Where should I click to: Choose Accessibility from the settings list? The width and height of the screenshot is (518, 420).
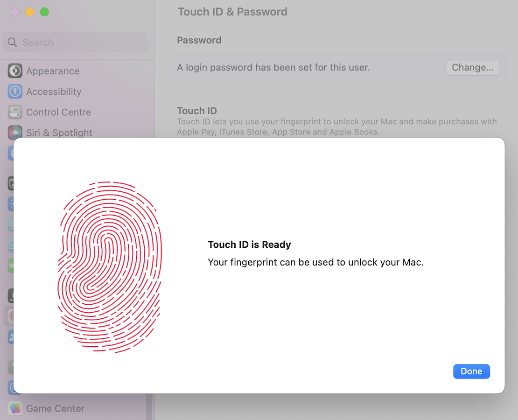[x=54, y=91]
